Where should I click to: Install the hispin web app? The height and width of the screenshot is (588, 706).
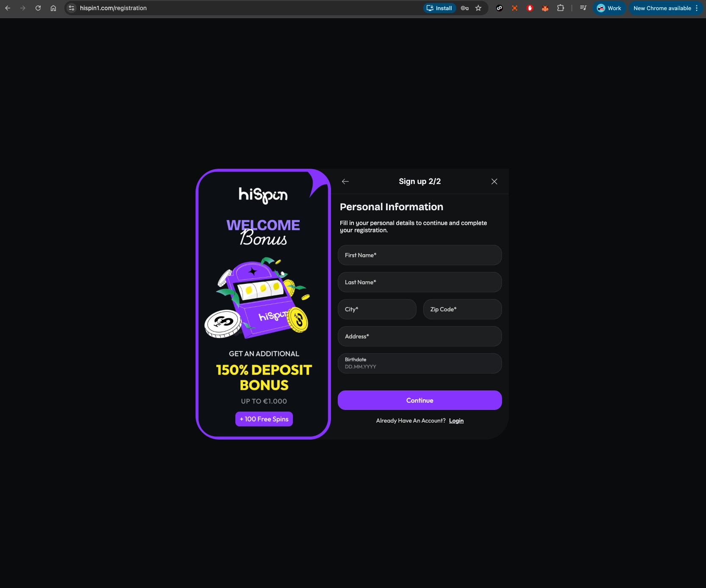(x=440, y=8)
